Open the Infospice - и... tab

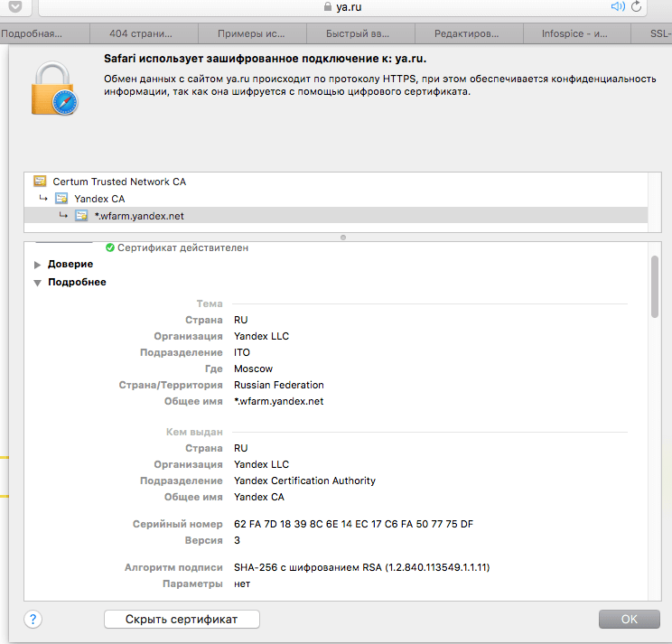pos(577,33)
